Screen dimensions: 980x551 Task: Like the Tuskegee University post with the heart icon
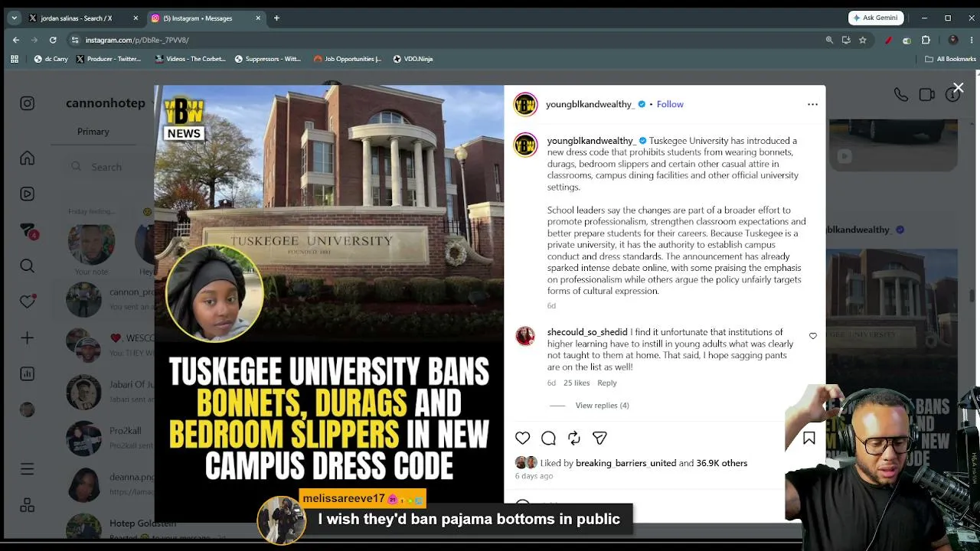tap(522, 438)
